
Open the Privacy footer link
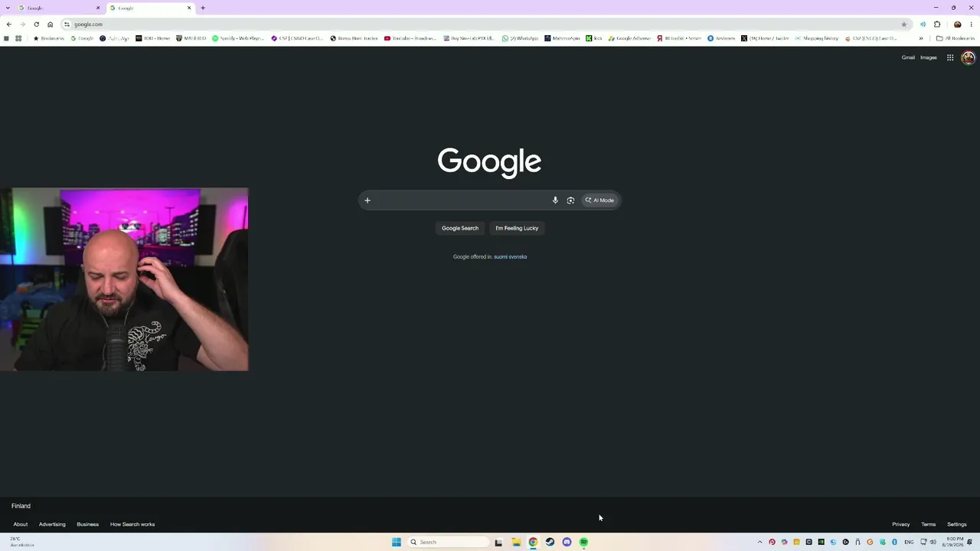(901, 524)
